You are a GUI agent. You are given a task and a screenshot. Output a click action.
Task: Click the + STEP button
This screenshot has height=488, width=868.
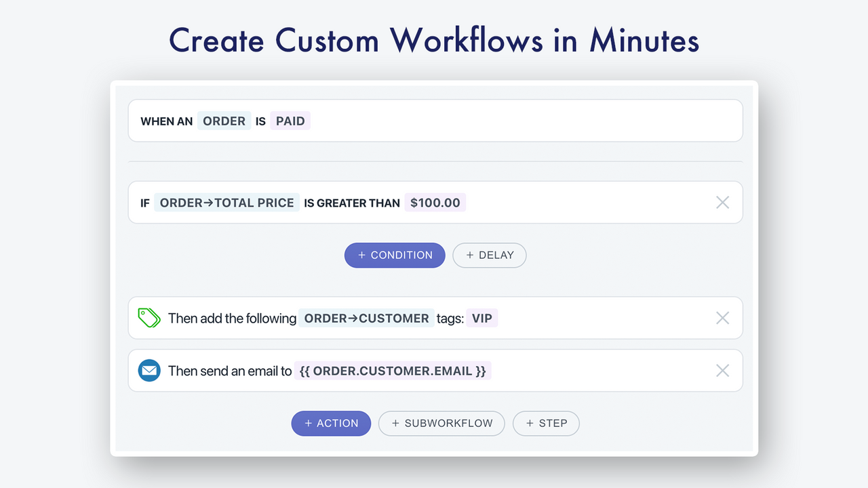(x=546, y=423)
